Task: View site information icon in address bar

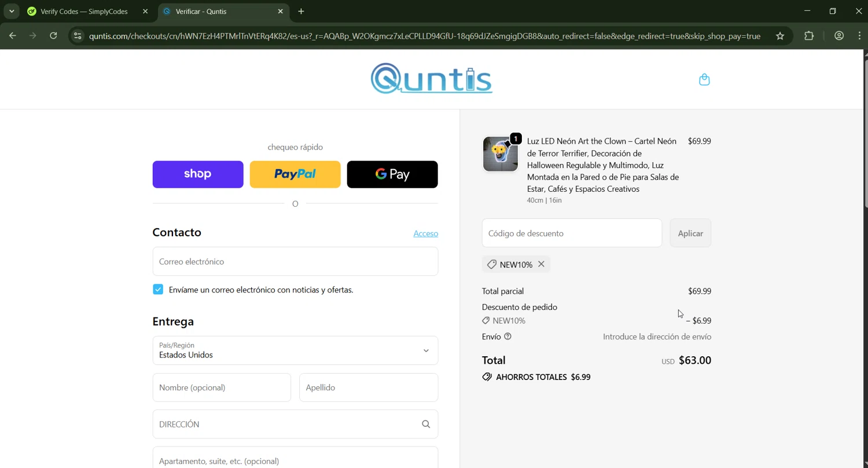Action: (78, 36)
